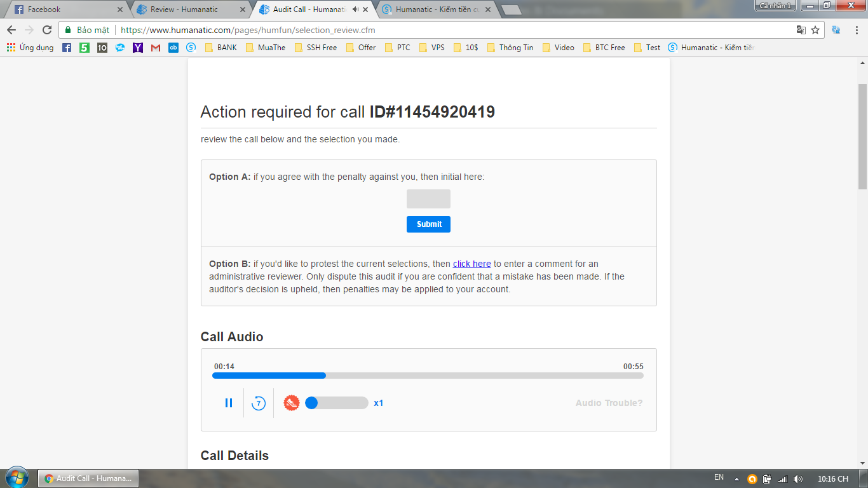Image resolution: width=868 pixels, height=488 pixels.
Task: Open the circular Humanatic bookmark icon before BANK
Action: pyautogui.click(x=191, y=48)
